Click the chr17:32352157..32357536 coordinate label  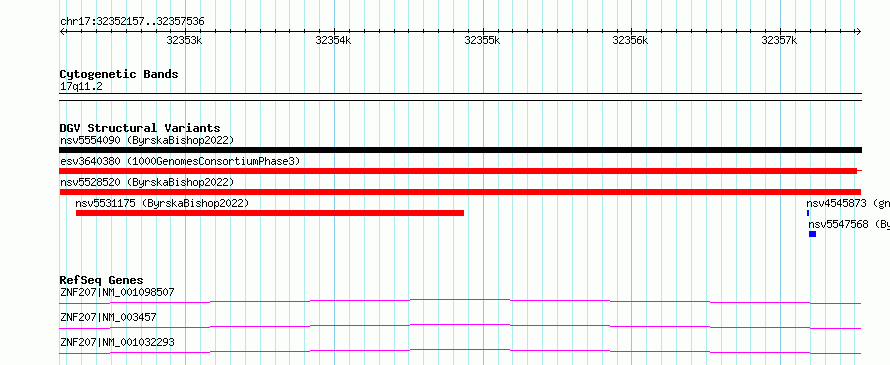click(132, 22)
